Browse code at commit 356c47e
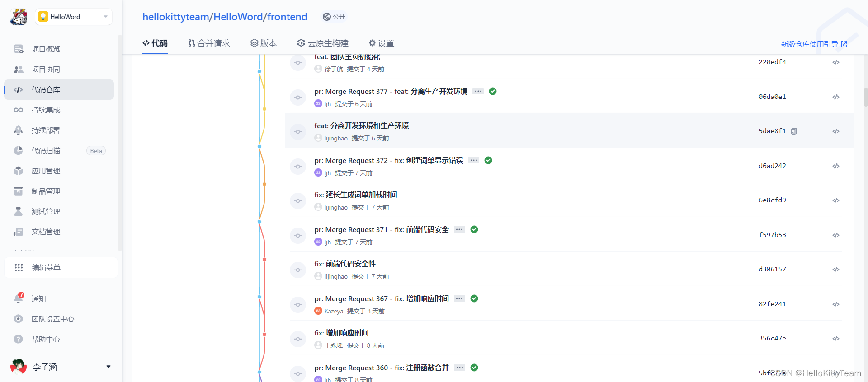 (836, 339)
